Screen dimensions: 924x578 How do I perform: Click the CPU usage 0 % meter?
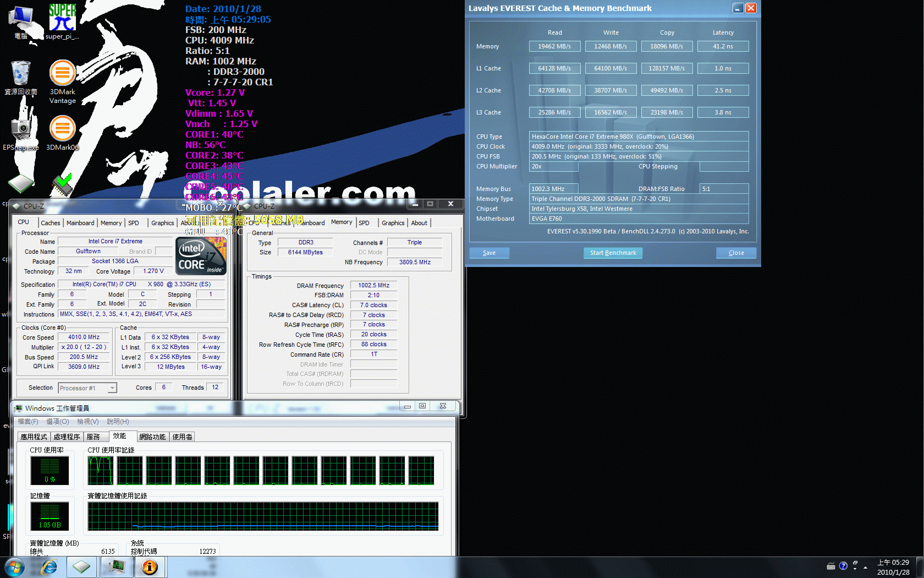pyautogui.click(x=50, y=471)
